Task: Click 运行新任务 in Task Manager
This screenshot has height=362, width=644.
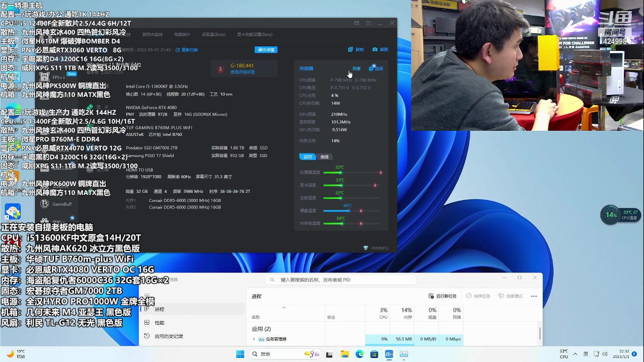Action: tap(442, 296)
